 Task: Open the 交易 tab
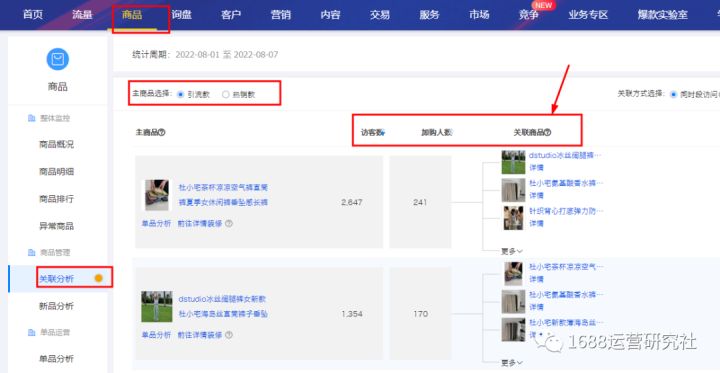click(380, 15)
